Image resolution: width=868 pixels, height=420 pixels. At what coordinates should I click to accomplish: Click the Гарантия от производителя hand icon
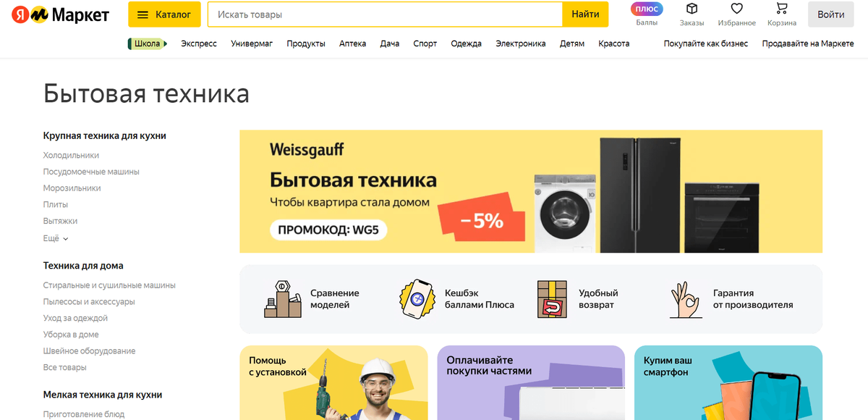[x=685, y=299]
